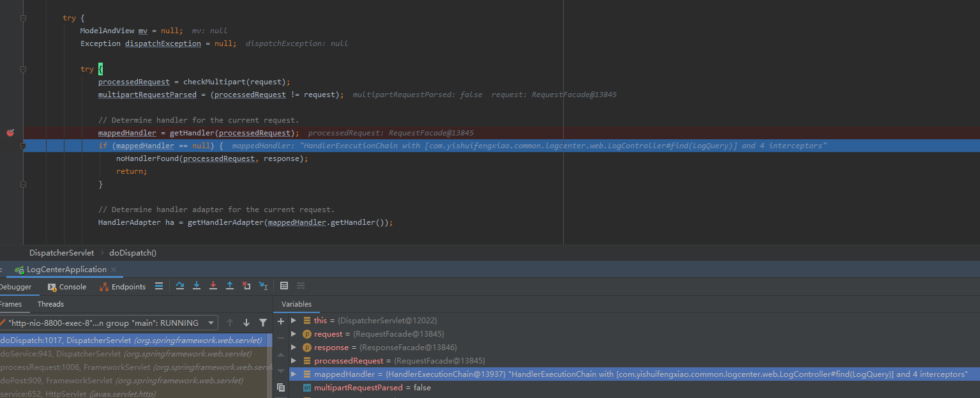
Task: Click the 'Exception dispatchException = null' line
Action: coord(158,43)
